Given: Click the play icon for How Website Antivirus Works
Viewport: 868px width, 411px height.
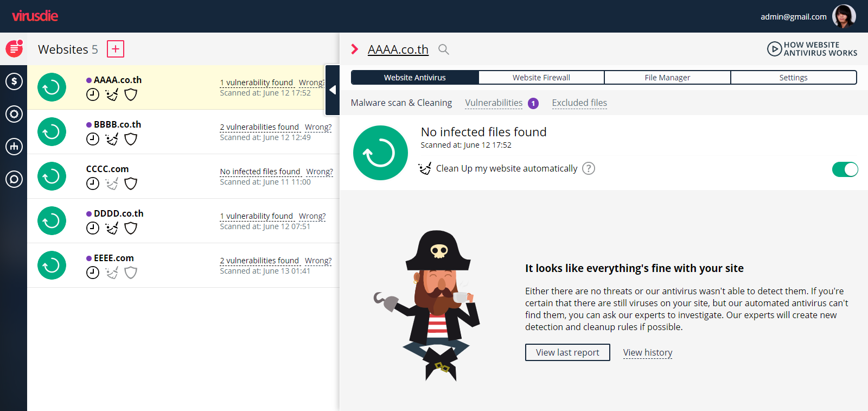Looking at the screenshot, I should coord(774,49).
